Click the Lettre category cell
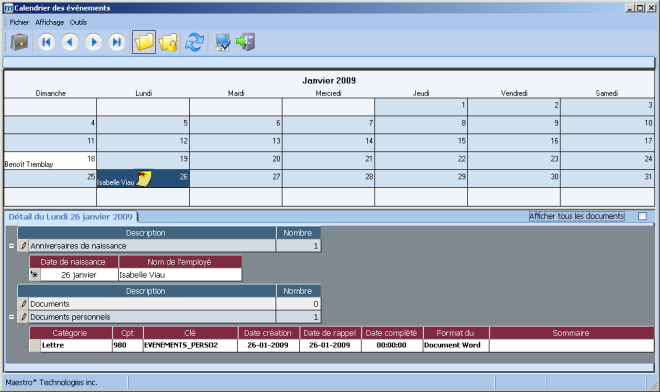This screenshot has height=392, width=660. (76, 345)
